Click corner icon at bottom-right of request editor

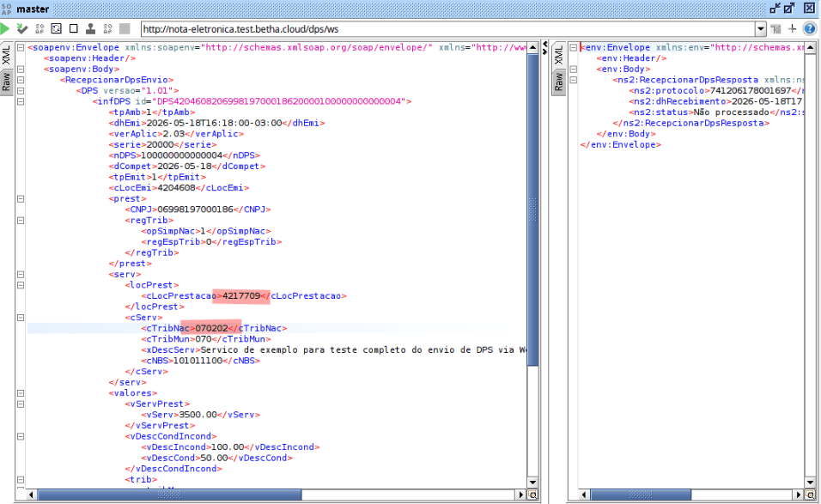(x=532, y=495)
